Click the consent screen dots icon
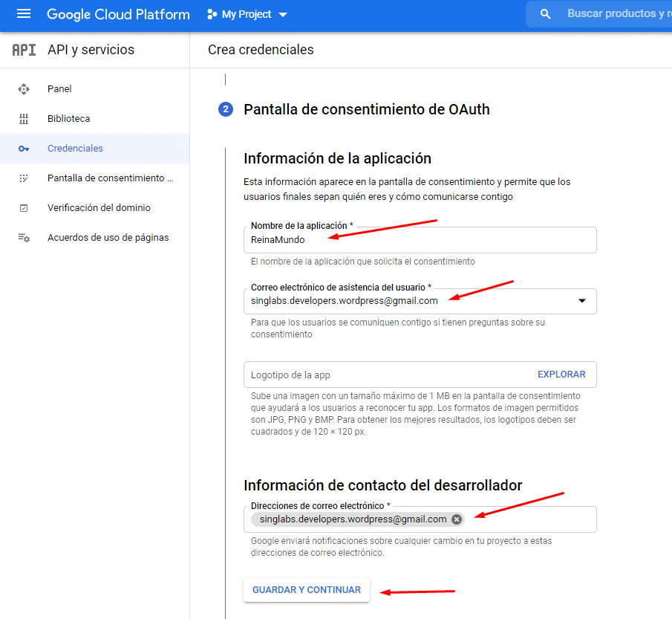672x619 pixels. (x=24, y=178)
